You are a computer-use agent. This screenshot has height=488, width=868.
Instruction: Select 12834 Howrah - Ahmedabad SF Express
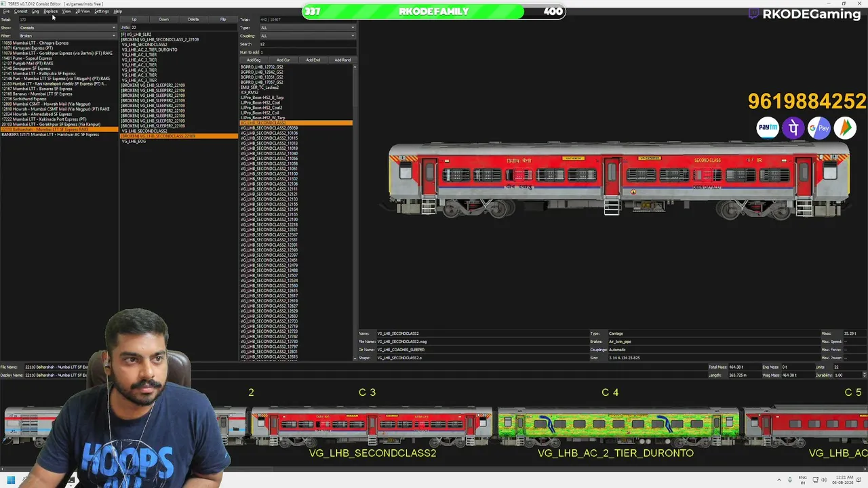(x=37, y=115)
